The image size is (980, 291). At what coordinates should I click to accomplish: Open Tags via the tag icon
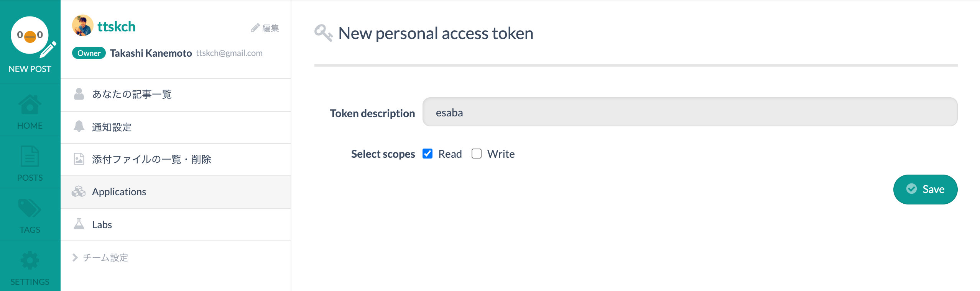pyautogui.click(x=30, y=209)
